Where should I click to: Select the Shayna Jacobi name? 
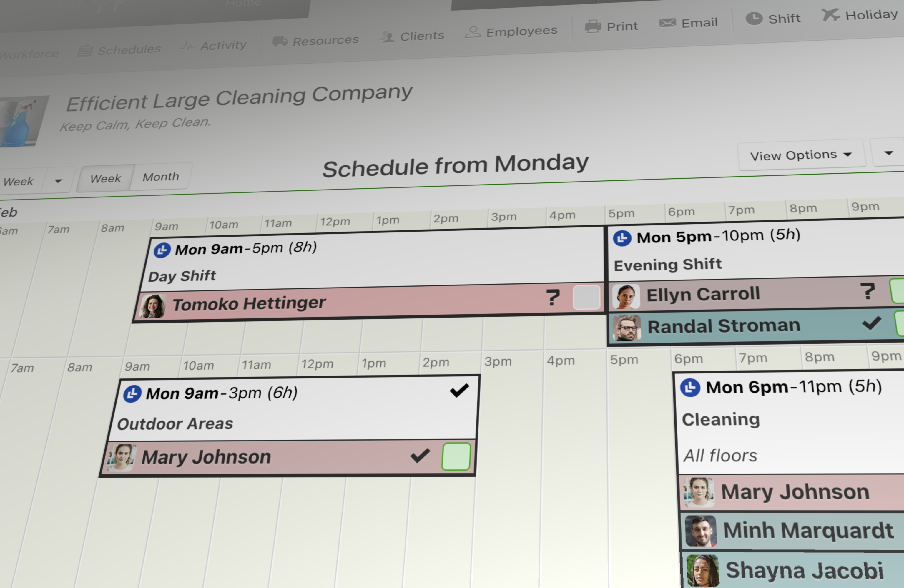[x=805, y=571]
